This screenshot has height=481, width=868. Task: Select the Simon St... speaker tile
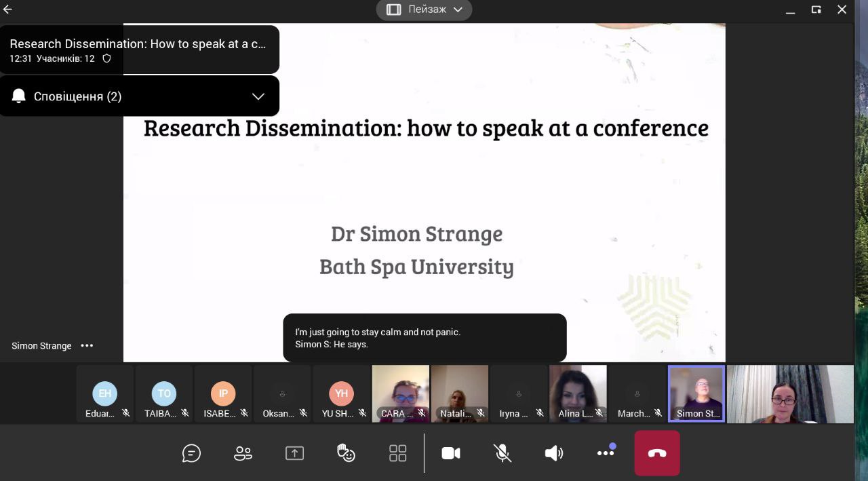[696, 394]
